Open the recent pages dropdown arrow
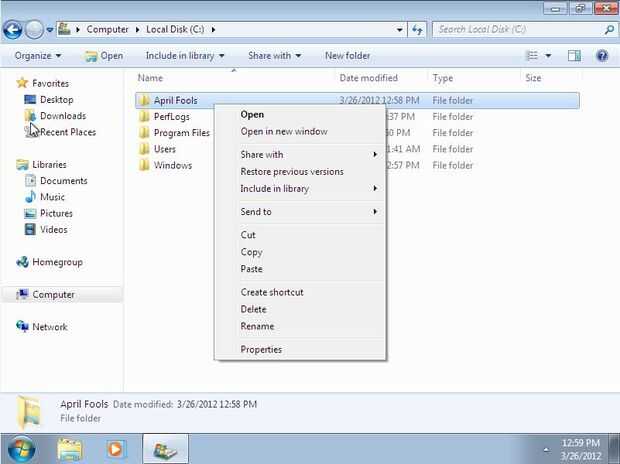The height and width of the screenshot is (464, 620). [x=50, y=30]
